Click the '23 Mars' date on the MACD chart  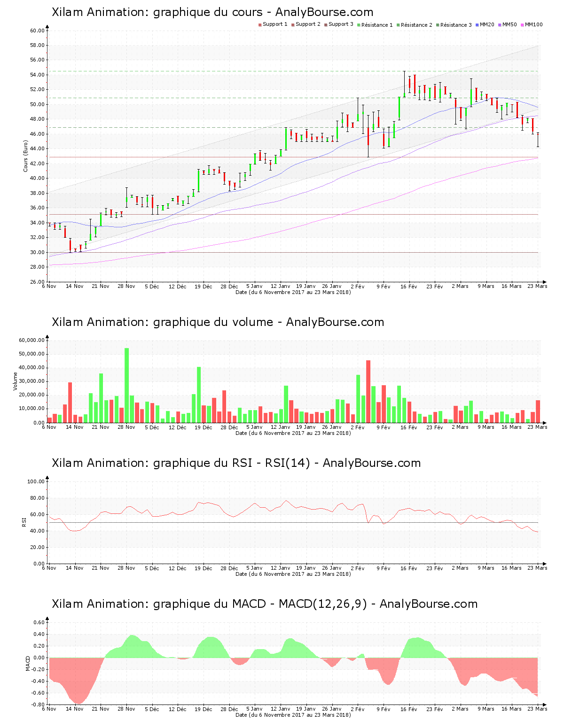538,709
